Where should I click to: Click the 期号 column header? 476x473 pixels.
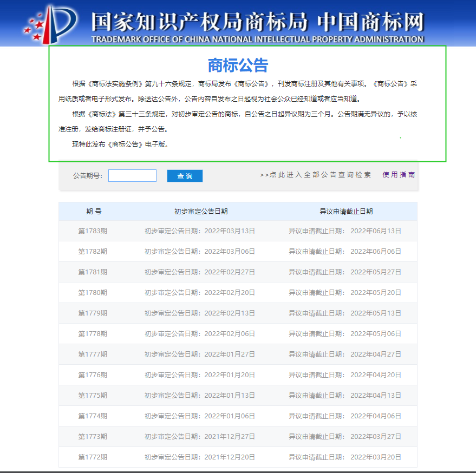[x=94, y=212]
